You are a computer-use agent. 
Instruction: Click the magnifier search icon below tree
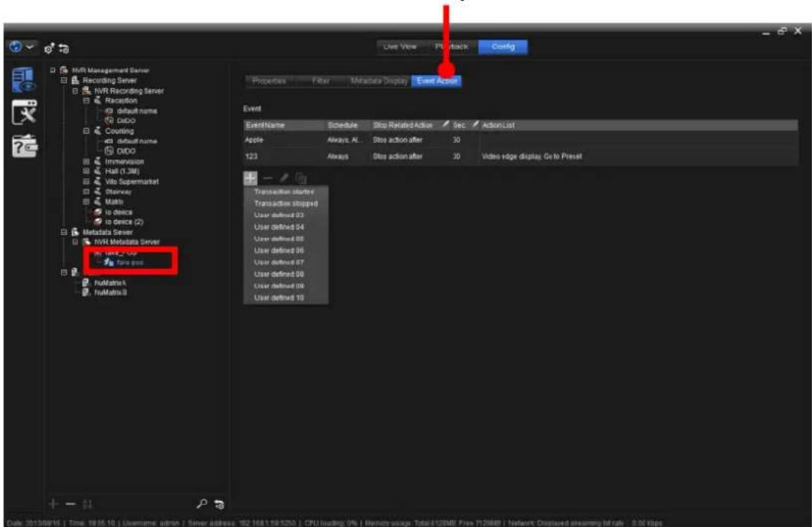point(202,503)
